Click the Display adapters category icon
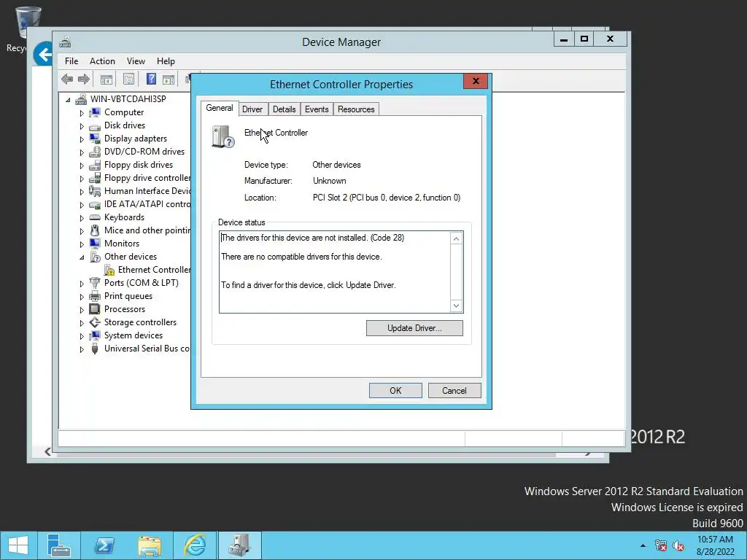Viewport: 747px width, 560px height. coord(95,139)
